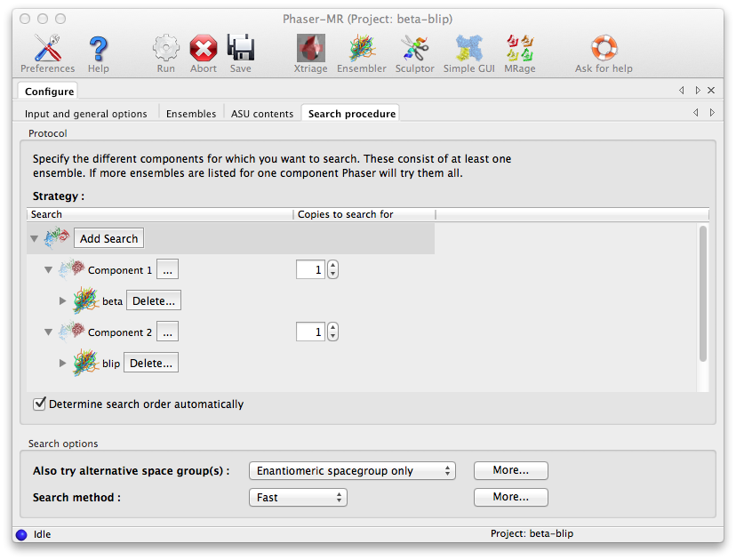This screenshot has width=736, height=560.
Task: Click the Add Search button
Action: (108, 238)
